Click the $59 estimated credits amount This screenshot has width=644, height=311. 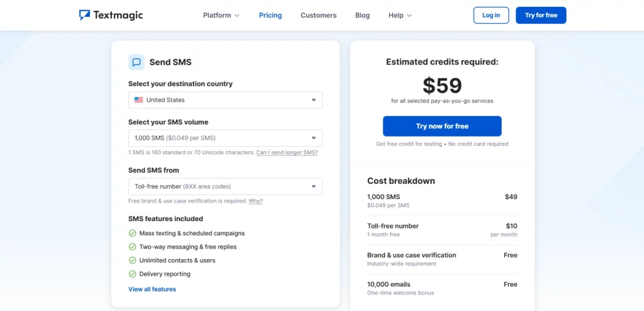442,86
